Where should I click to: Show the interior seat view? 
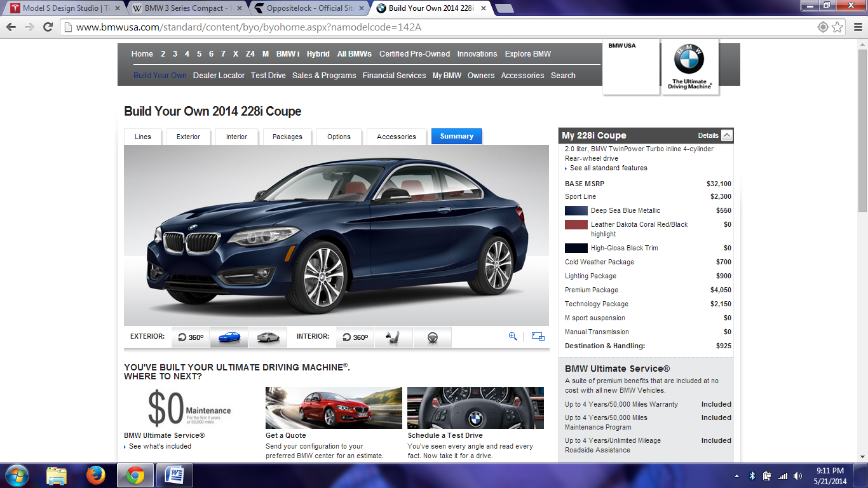point(393,337)
